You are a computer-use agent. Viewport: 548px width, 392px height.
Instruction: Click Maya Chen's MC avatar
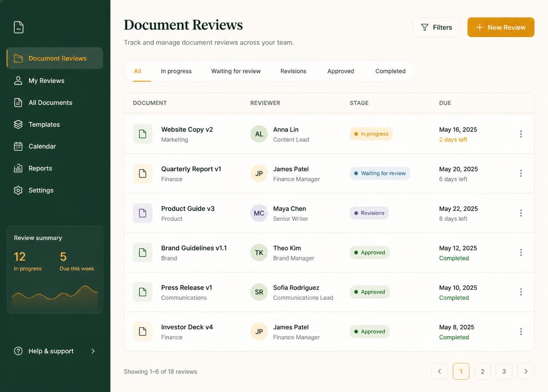point(259,213)
